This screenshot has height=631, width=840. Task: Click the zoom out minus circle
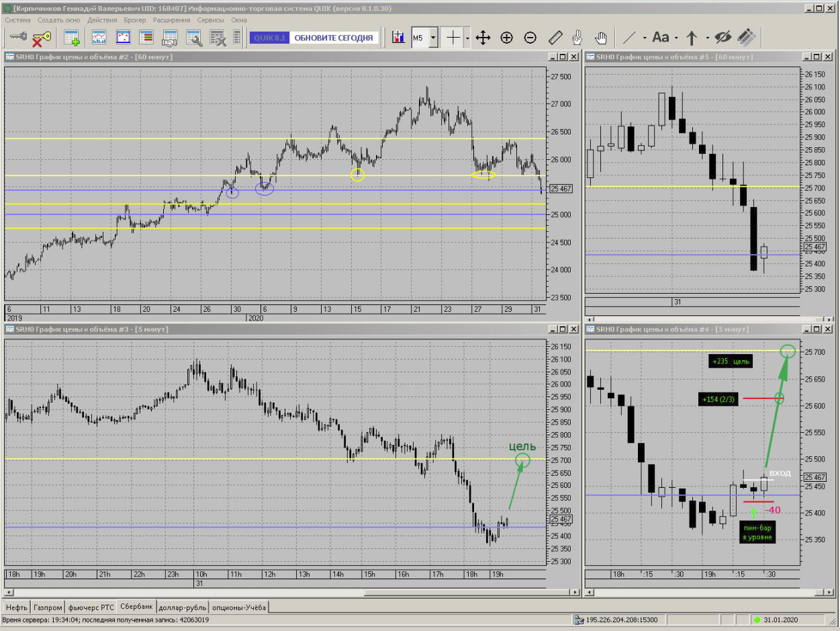point(530,38)
